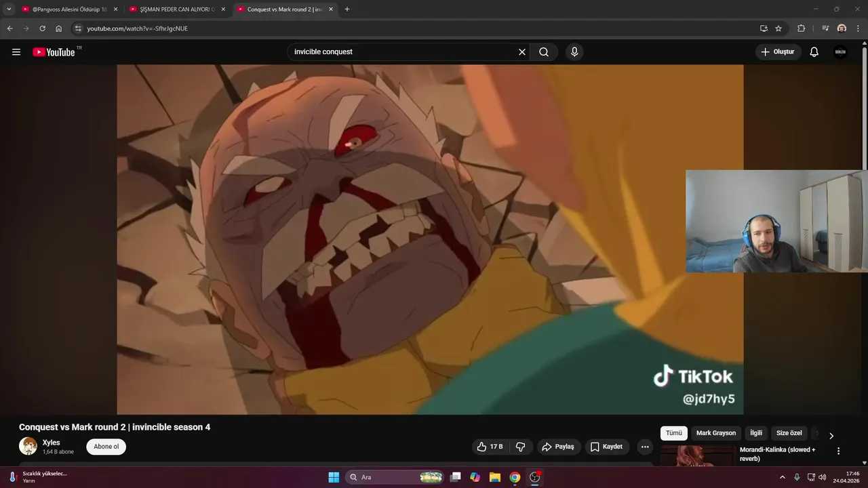Install app icon in the address bar
This screenshot has width=868, height=488.
click(764, 28)
